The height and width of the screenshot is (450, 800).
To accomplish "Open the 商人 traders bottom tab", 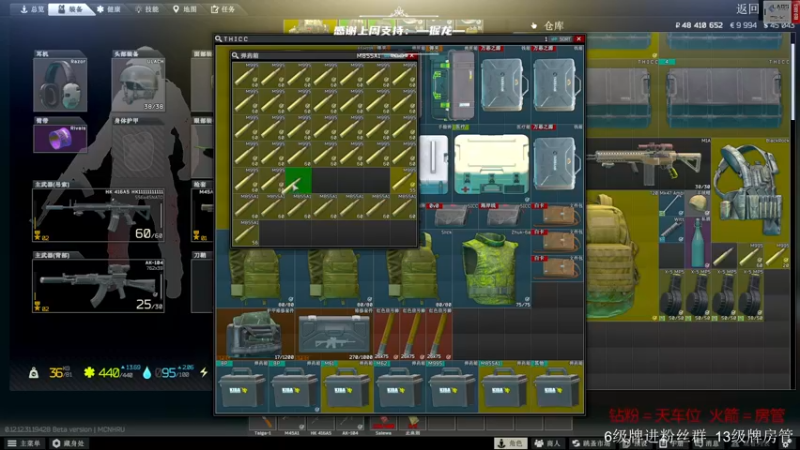I will 547,443.
